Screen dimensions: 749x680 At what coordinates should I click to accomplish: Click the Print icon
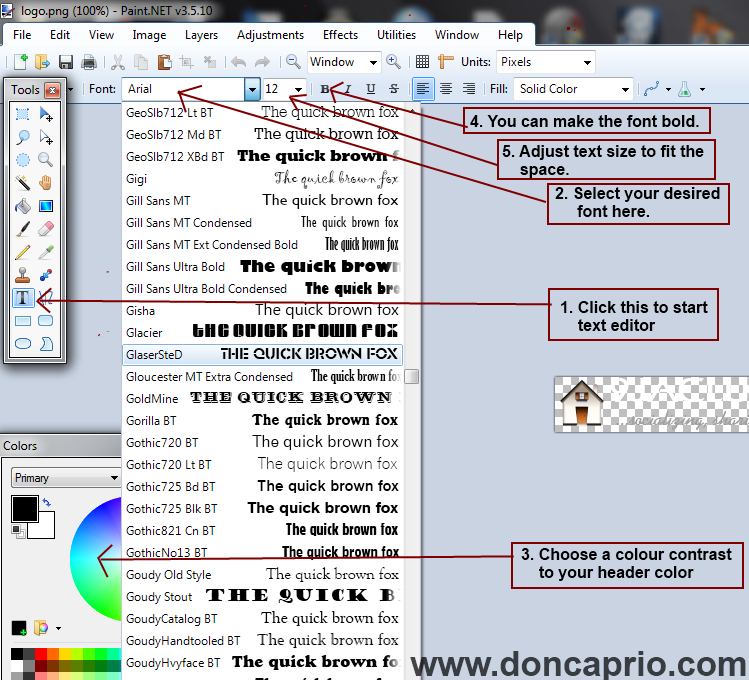coord(89,62)
